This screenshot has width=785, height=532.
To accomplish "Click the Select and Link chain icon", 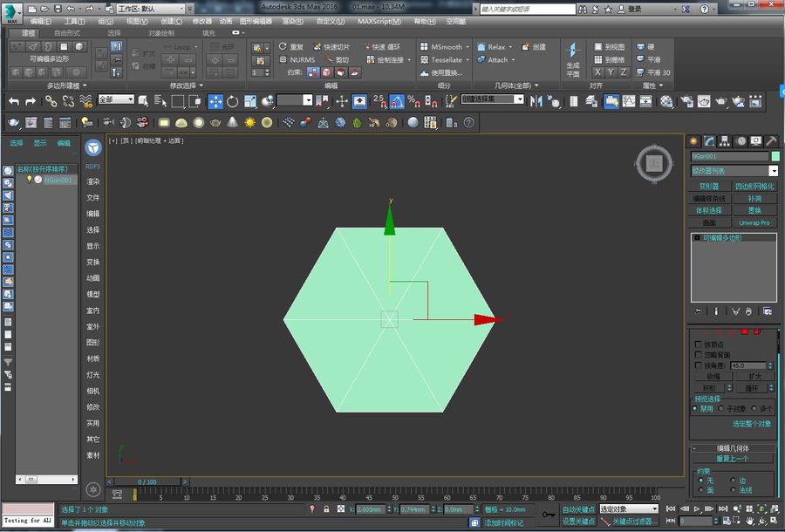I will point(51,101).
